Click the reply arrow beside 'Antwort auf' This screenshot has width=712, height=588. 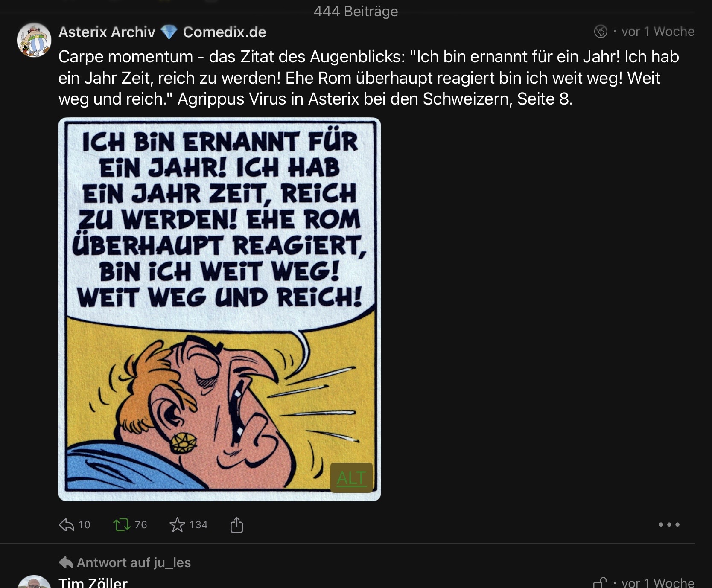click(66, 562)
